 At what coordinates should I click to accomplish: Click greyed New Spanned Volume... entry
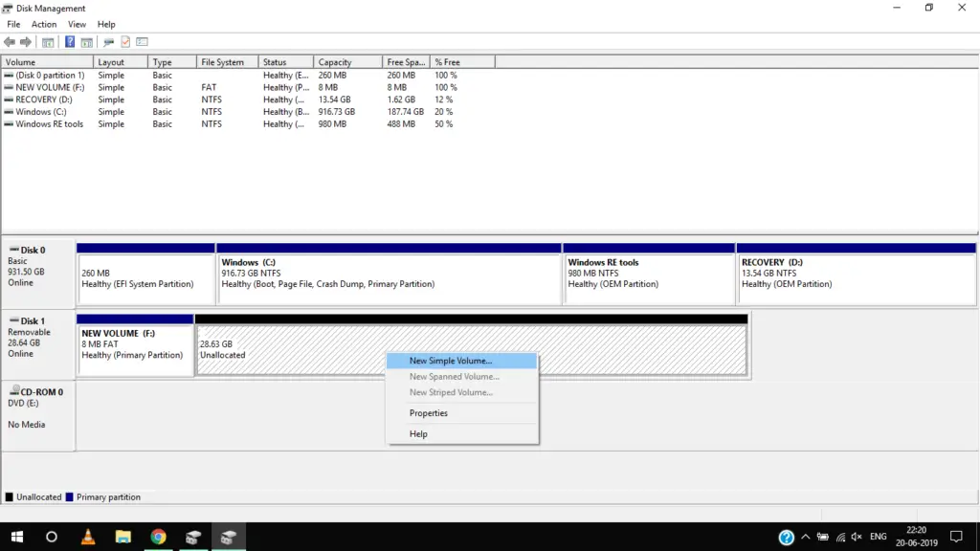tap(462, 377)
